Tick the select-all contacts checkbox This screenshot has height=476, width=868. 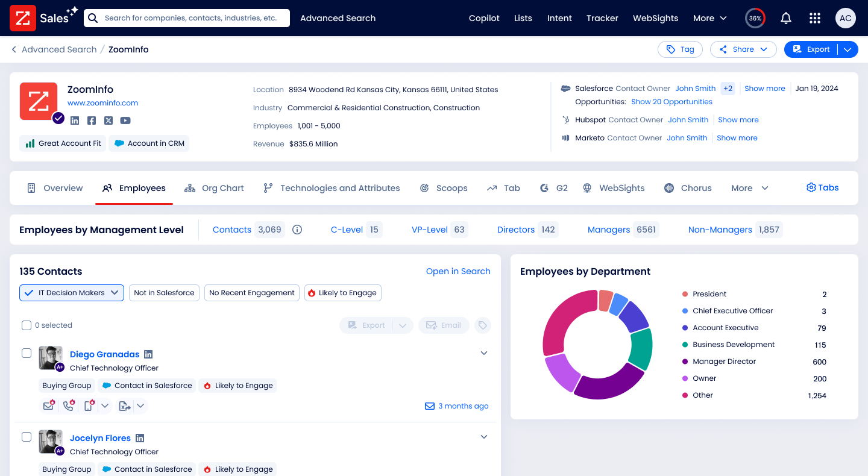coord(27,325)
